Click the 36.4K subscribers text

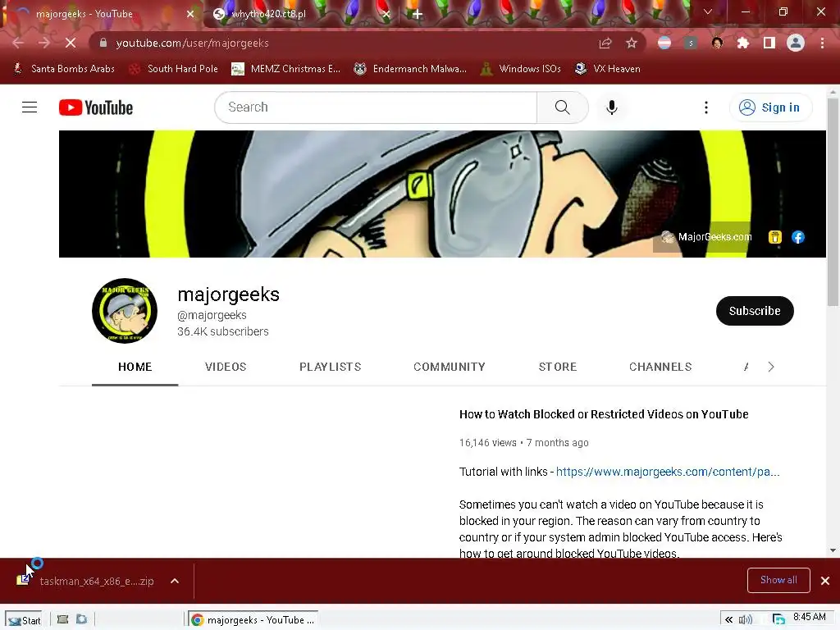(223, 331)
